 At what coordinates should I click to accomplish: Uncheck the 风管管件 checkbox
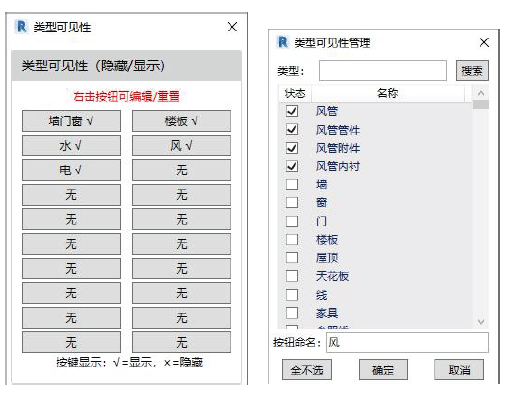[292, 129]
